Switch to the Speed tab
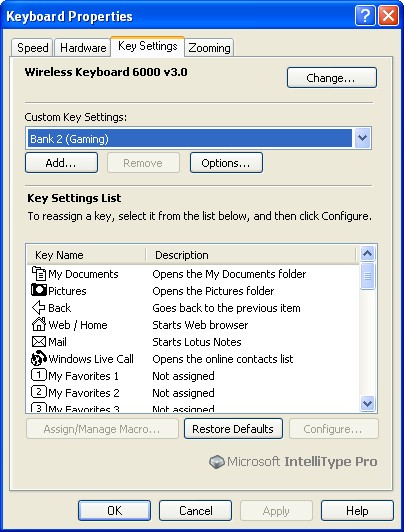 pos(33,48)
